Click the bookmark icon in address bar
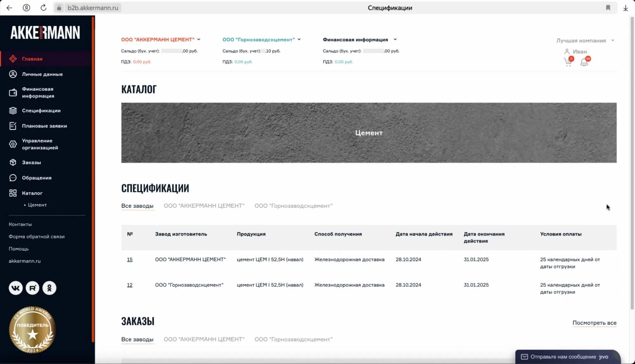This screenshot has width=635, height=364. 608,8
